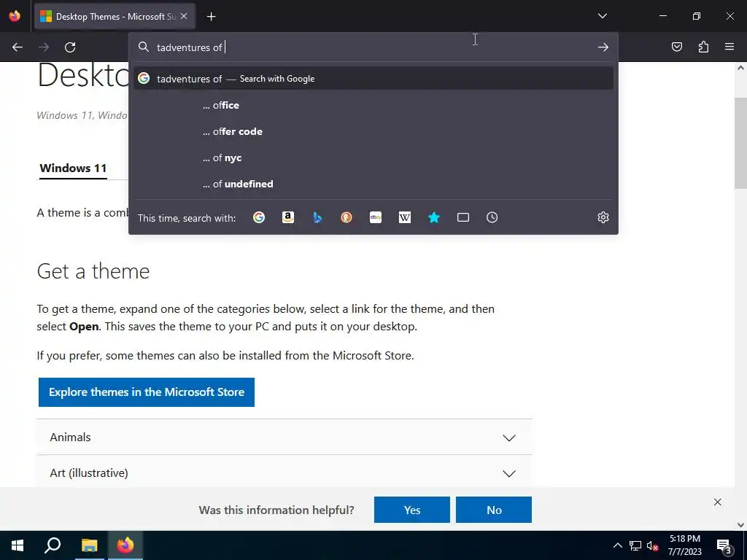The height and width of the screenshot is (560, 747).
Task: Click the taskbar clock showing 5:18 PM
Action: click(x=684, y=545)
